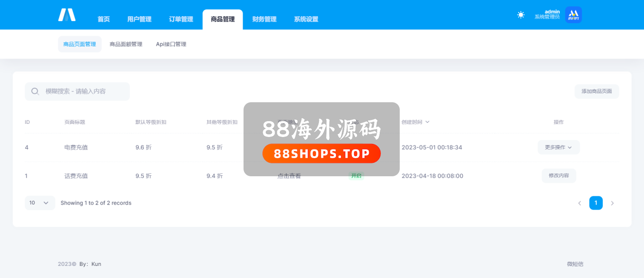This screenshot has width=644, height=278.
Task: Open the Api接口管理 sub-tab
Action: tap(171, 44)
